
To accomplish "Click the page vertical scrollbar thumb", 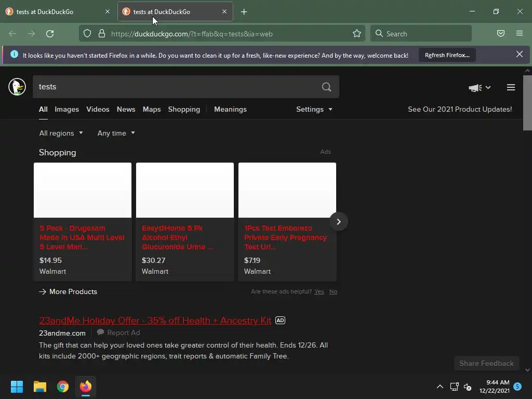I will click(527, 103).
